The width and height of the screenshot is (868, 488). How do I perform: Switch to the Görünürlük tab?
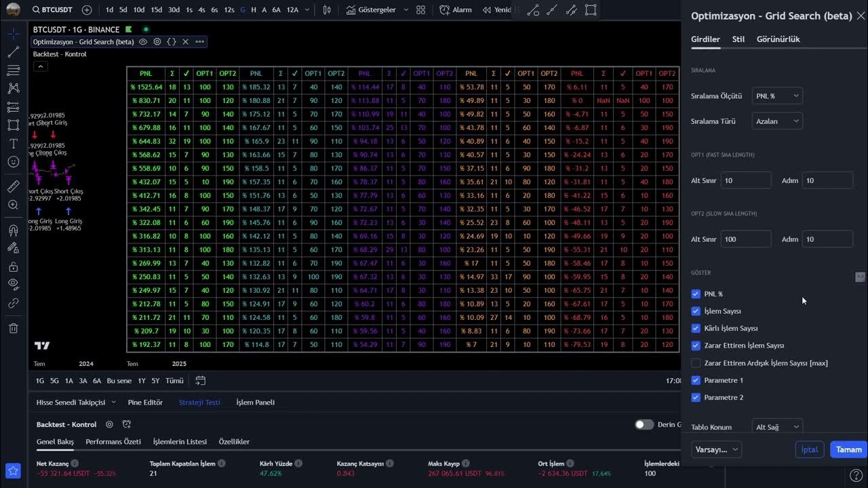(778, 39)
